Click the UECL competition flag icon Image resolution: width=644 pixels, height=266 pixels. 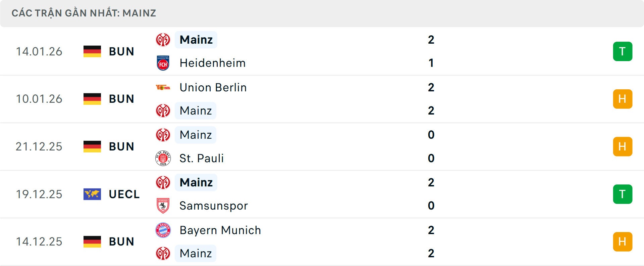pos(92,194)
